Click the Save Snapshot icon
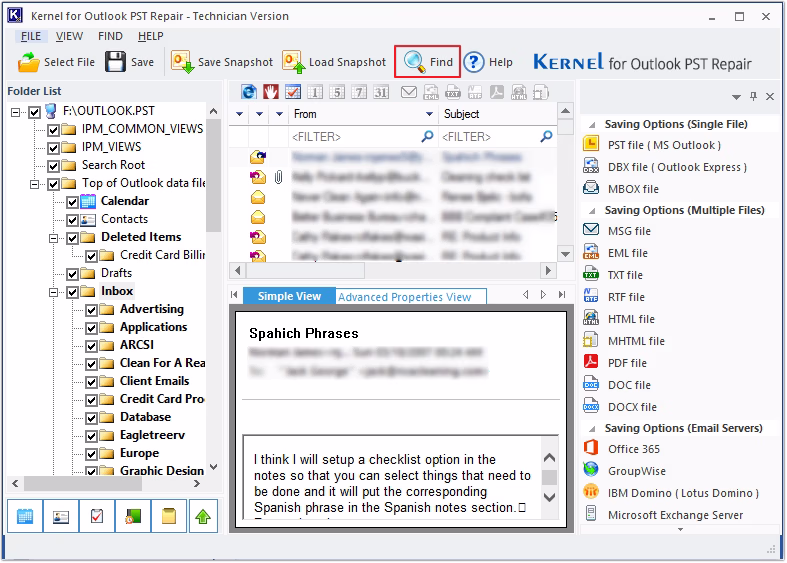 pyautogui.click(x=182, y=62)
